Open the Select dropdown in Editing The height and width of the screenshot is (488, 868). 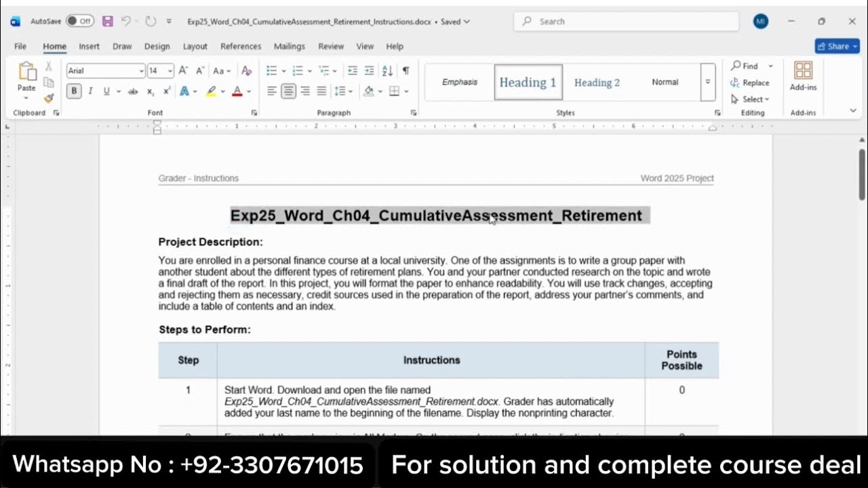coord(750,99)
